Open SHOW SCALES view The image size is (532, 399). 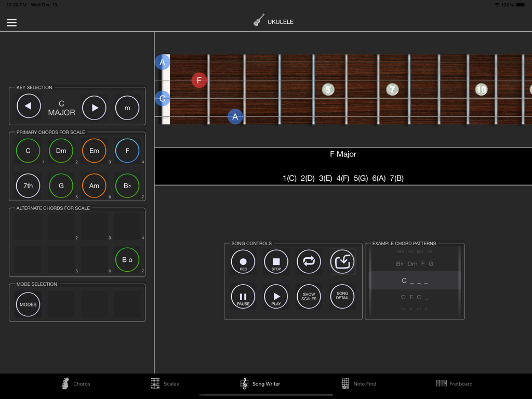(309, 296)
